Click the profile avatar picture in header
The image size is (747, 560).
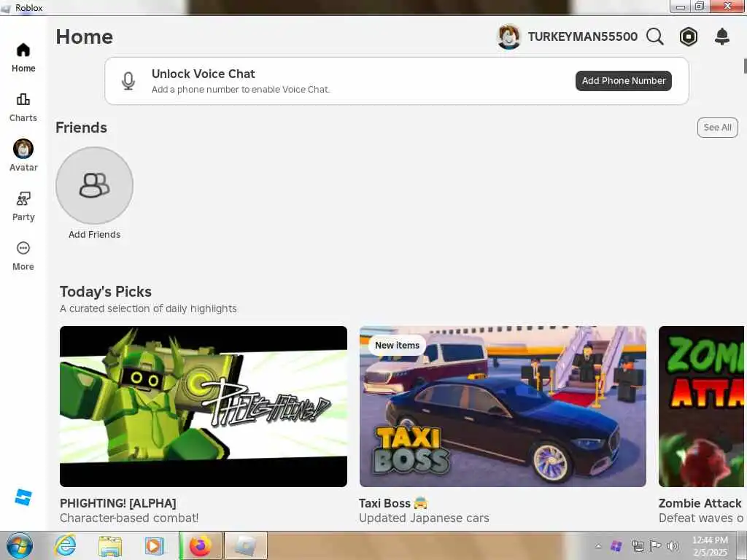508,36
